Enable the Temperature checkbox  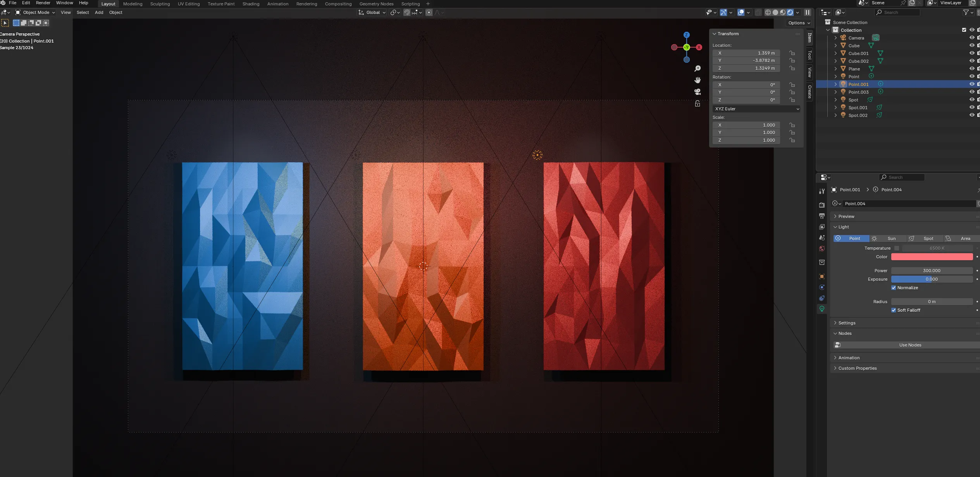(x=897, y=248)
